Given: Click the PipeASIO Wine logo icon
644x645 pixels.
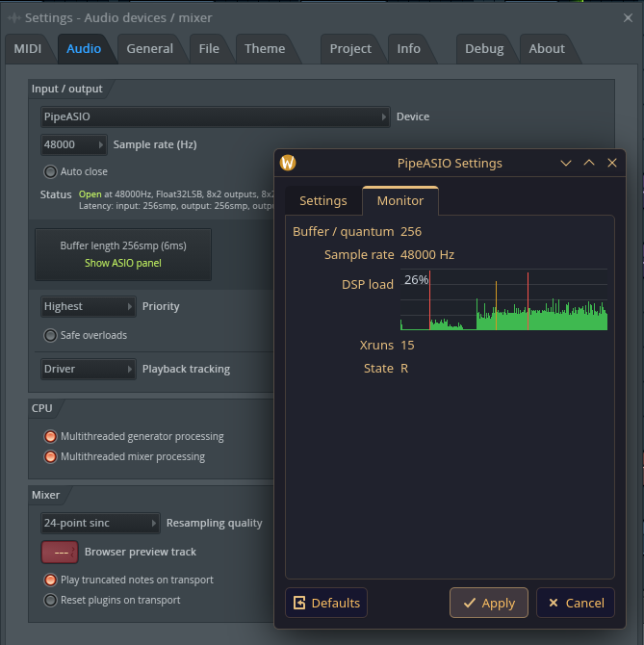Looking at the screenshot, I should 288,163.
